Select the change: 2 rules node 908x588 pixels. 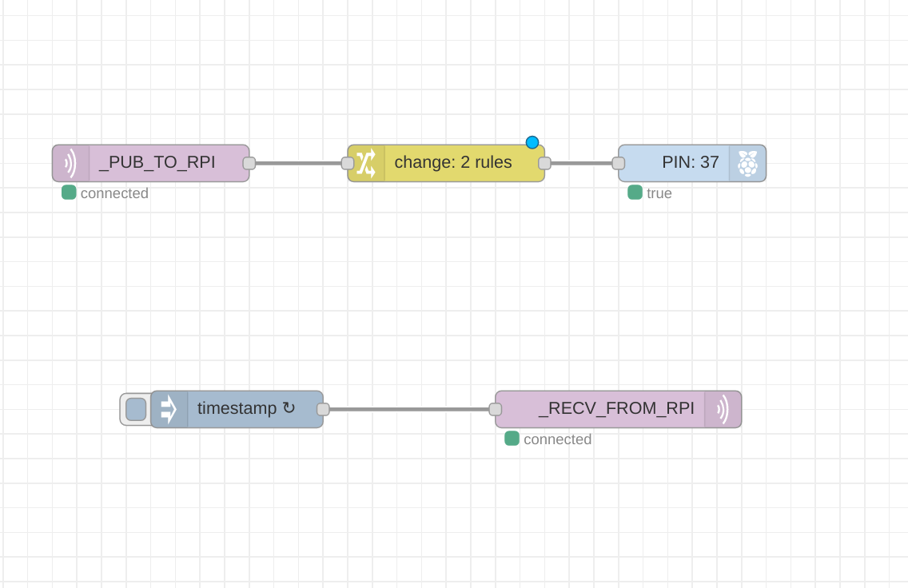pos(452,162)
